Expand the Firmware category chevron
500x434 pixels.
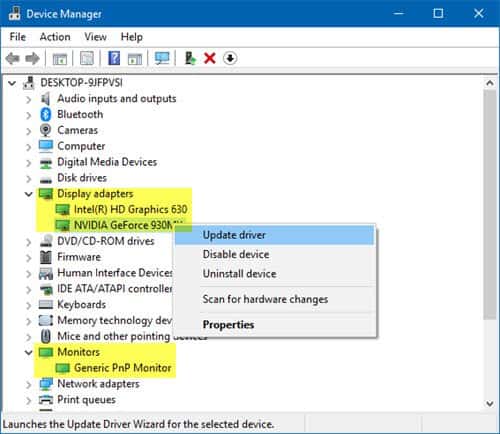[29, 257]
